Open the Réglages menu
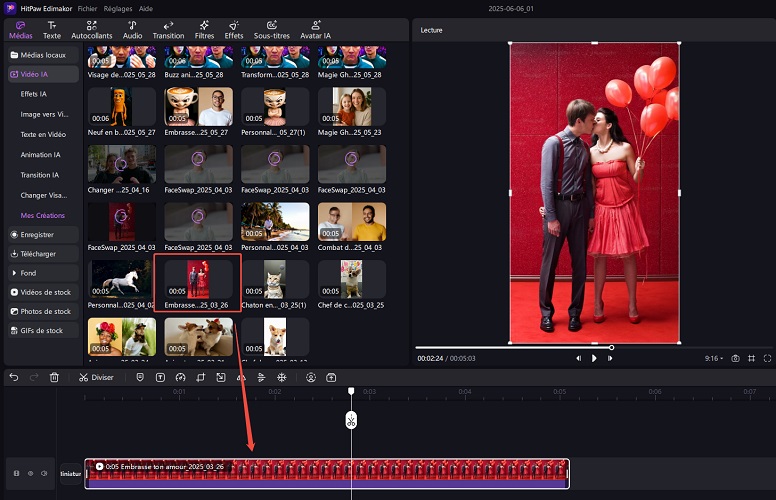This screenshot has width=776, height=500. pyautogui.click(x=118, y=8)
